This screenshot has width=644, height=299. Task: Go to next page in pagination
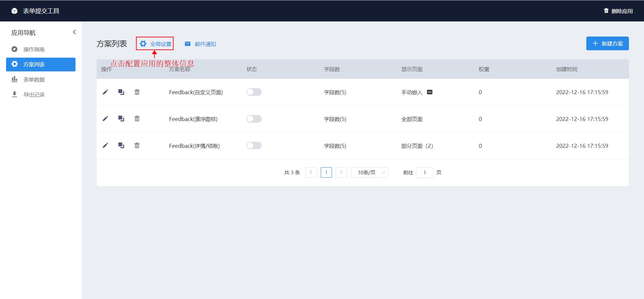(x=341, y=172)
